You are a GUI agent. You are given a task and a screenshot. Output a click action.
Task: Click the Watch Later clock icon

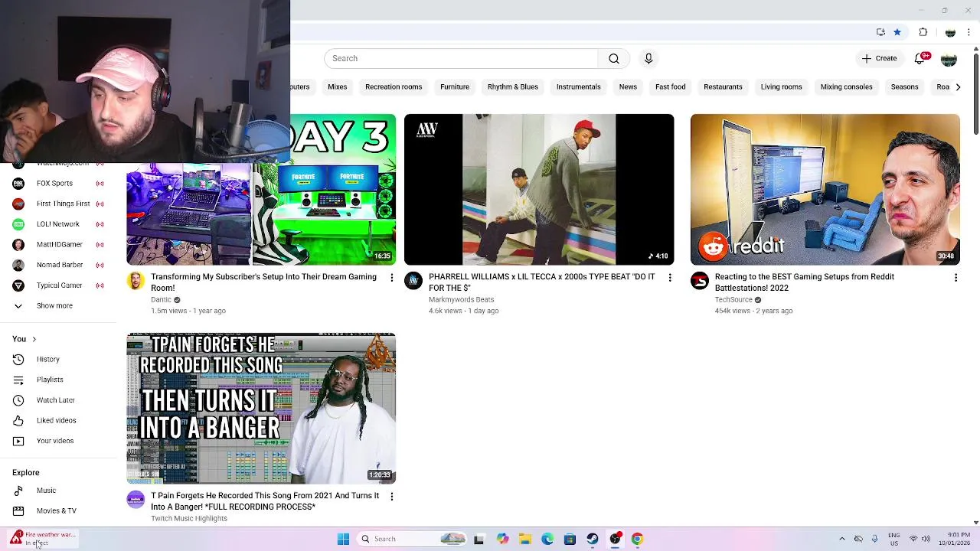click(x=18, y=399)
